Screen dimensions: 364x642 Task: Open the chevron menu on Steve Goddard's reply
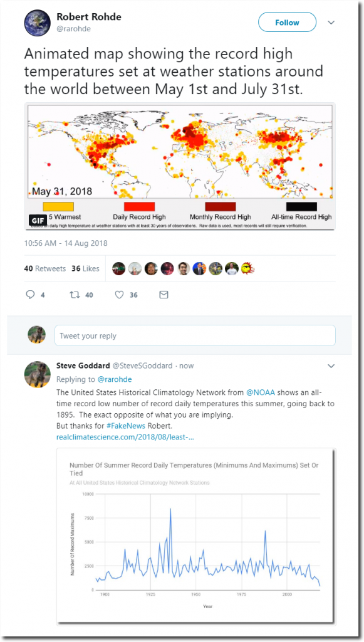point(331,366)
